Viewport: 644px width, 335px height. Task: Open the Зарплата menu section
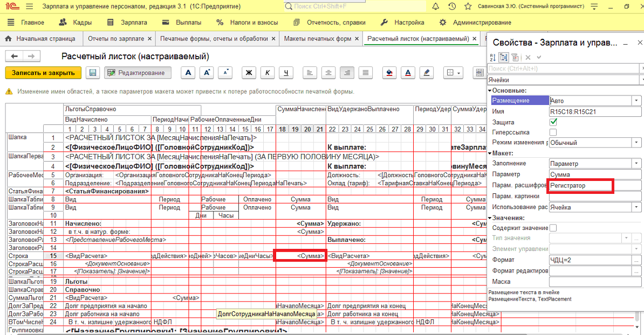[127, 23]
